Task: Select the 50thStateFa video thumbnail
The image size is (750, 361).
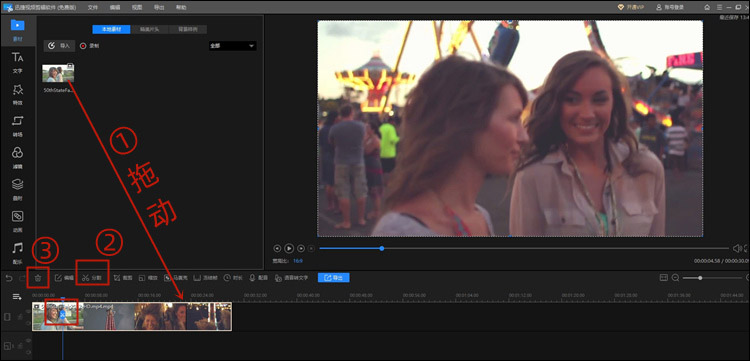Action: coord(58,73)
